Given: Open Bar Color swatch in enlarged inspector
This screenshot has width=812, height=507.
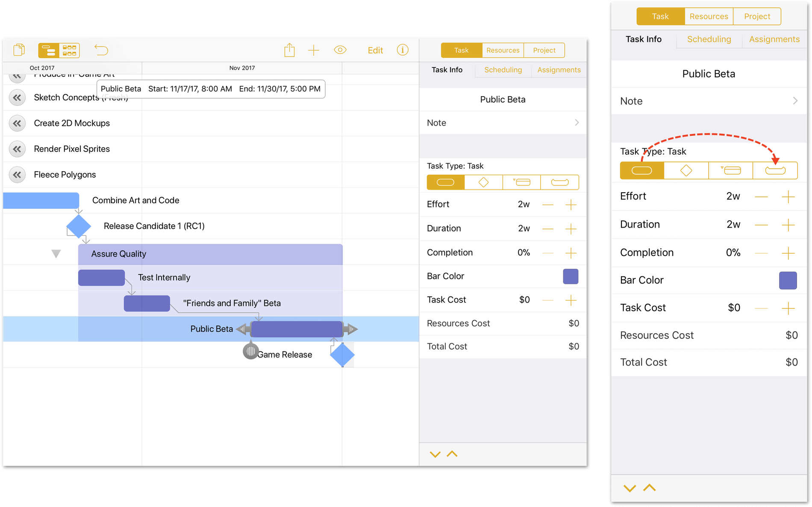Looking at the screenshot, I should pyautogui.click(x=788, y=281).
